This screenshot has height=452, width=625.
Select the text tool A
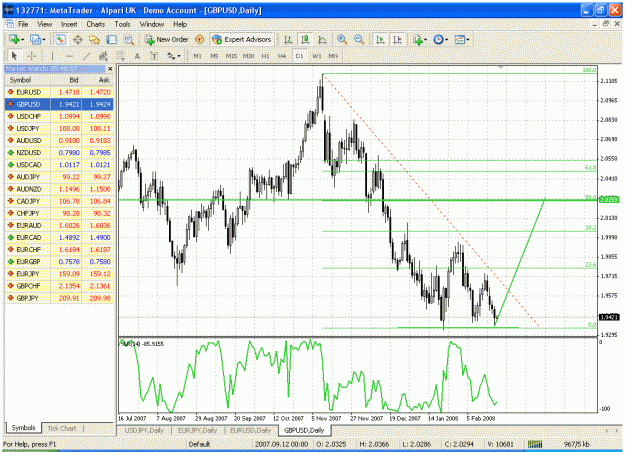[137, 56]
